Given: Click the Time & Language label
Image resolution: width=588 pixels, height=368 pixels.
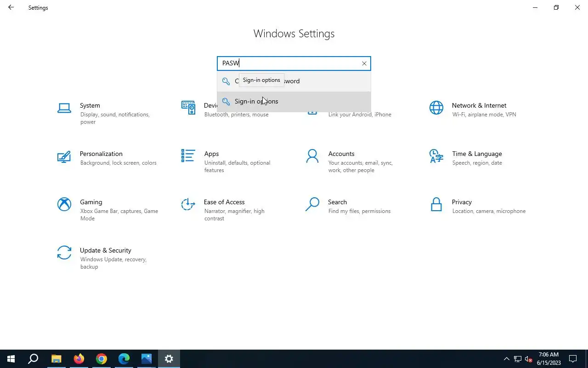Looking at the screenshot, I should click(477, 154).
